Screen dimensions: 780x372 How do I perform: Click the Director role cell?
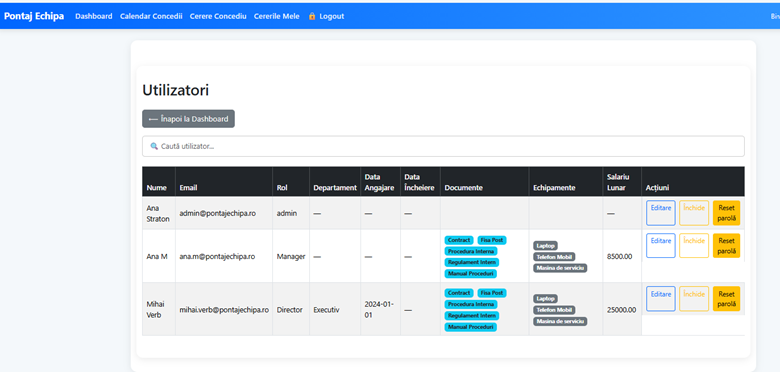290,309
